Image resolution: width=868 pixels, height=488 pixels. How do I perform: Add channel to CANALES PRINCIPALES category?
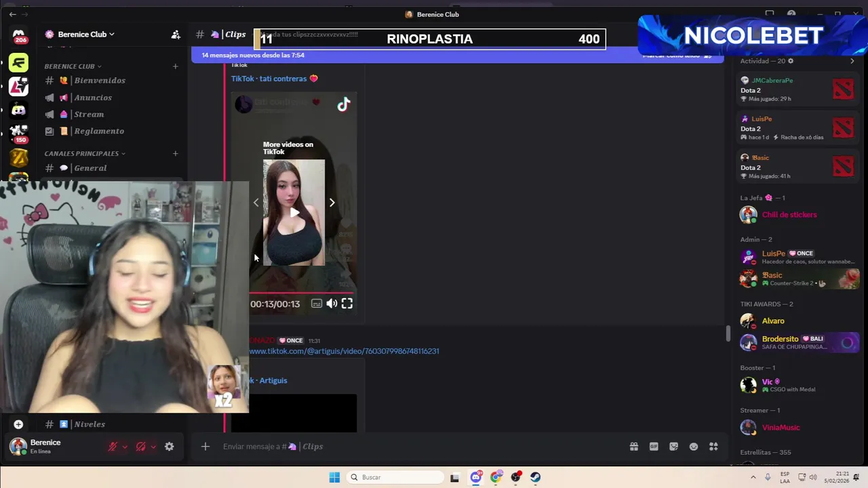point(175,154)
